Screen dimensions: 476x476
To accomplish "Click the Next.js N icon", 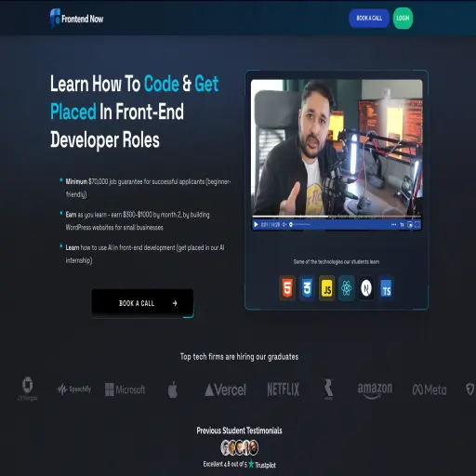I will coord(366,288).
